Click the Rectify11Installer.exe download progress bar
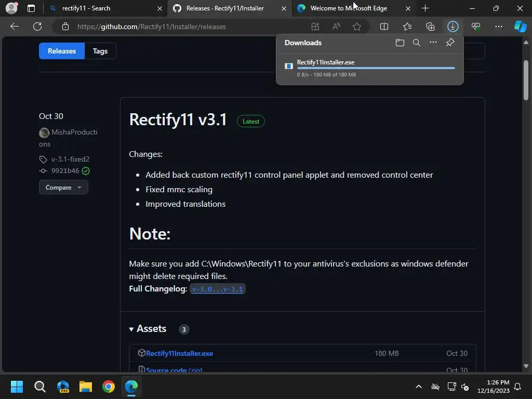This screenshot has height=399, width=532. (x=376, y=68)
